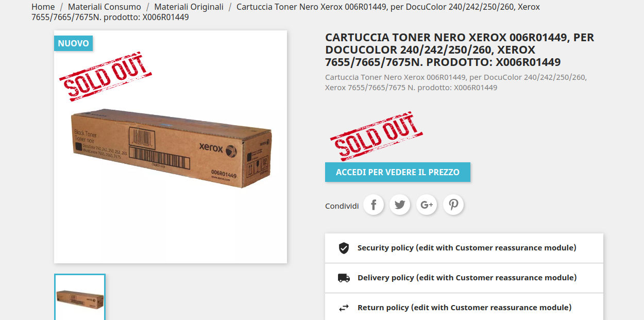
Task: Select the Xerox toner box thumbnail
Action: 80,298
